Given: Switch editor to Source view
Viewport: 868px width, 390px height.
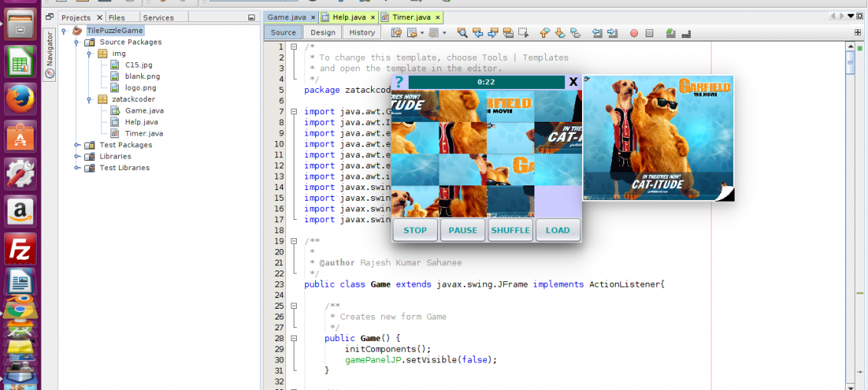Looking at the screenshot, I should click(283, 33).
